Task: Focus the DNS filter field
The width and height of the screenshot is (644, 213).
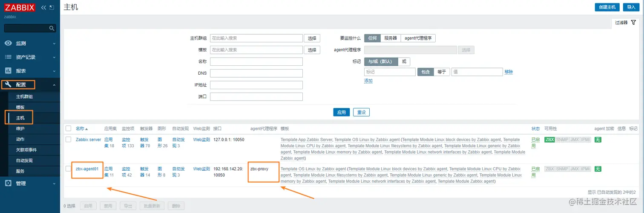Action: pyautogui.click(x=256, y=73)
